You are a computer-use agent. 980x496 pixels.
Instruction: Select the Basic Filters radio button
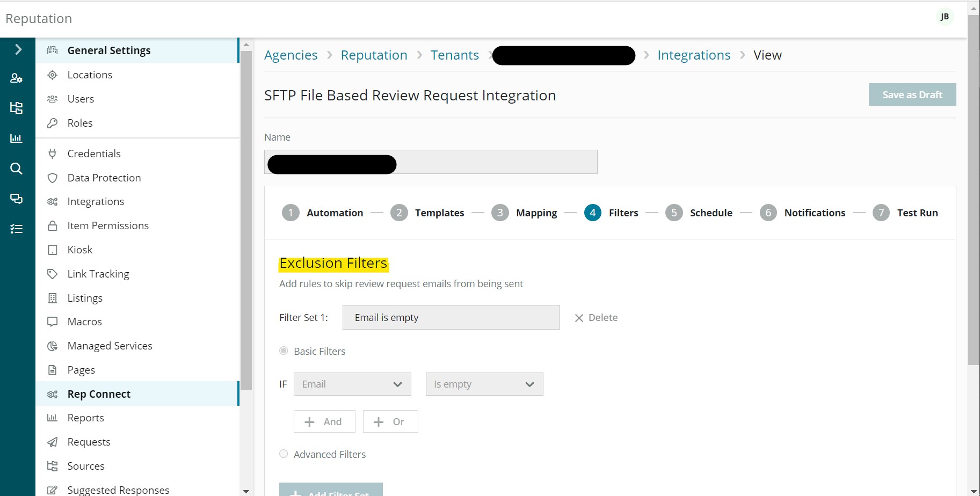coord(284,351)
